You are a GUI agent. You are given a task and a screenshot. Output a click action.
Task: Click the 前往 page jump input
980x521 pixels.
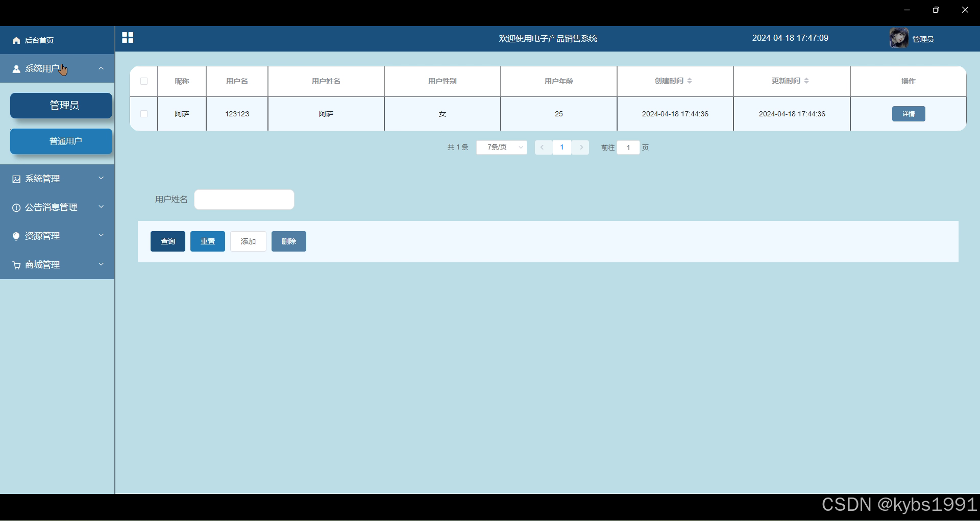[628, 147]
